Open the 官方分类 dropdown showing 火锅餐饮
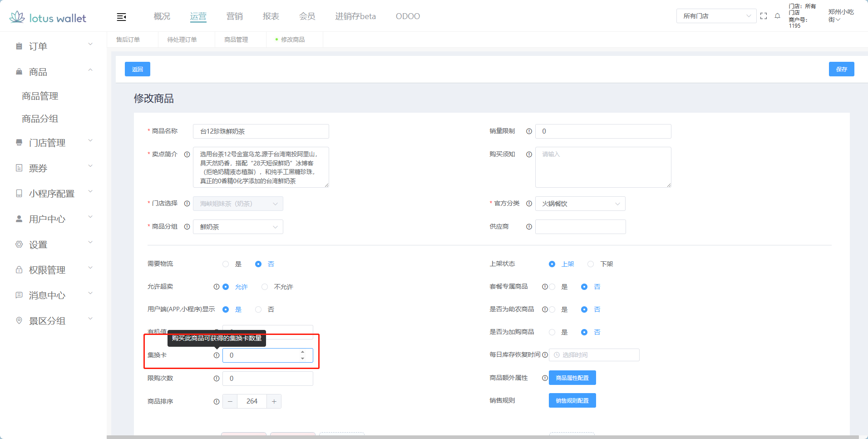Viewport: 868px width, 439px height. 580,204
